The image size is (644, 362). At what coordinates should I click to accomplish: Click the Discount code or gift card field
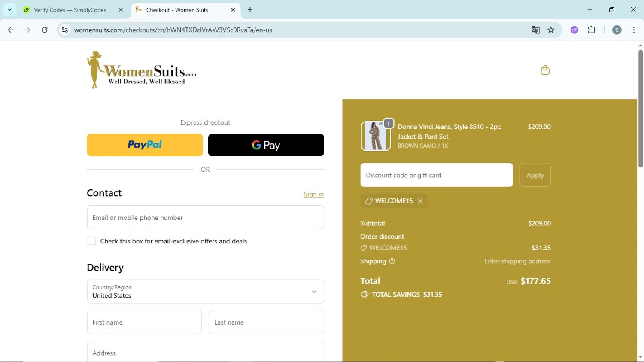[437, 175]
